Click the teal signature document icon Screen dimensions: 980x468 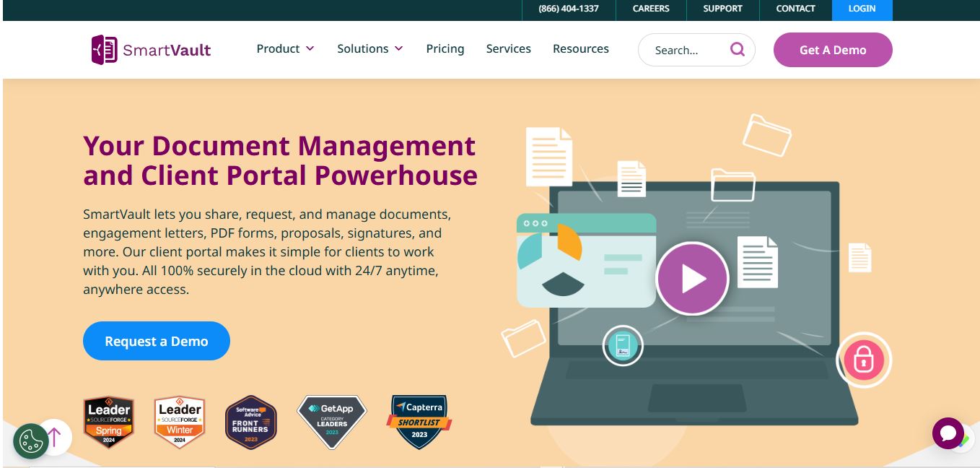click(x=623, y=345)
